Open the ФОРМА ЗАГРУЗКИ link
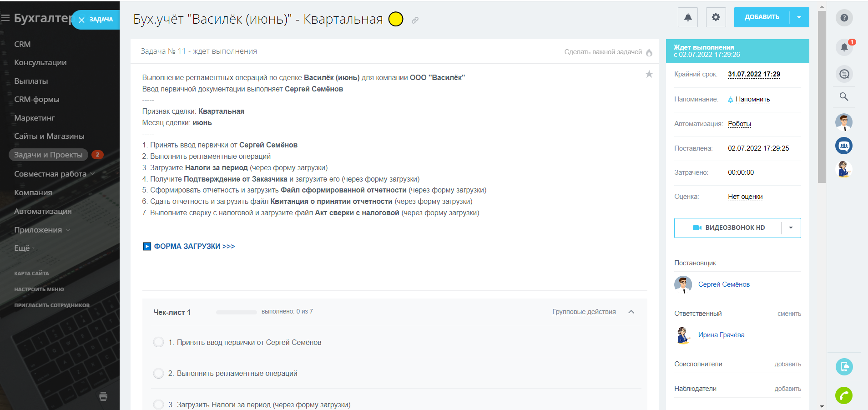The height and width of the screenshot is (410, 868). point(194,246)
